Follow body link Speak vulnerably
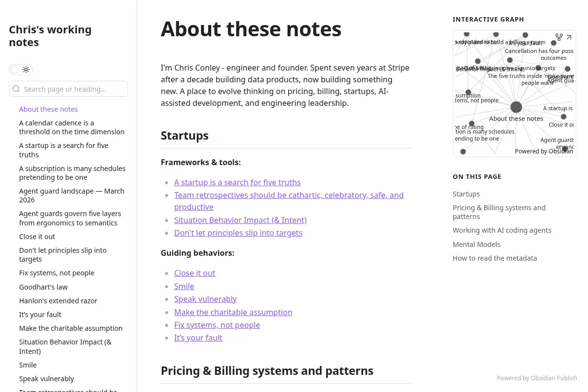Image resolution: width=588 pixels, height=392 pixels. click(x=205, y=299)
